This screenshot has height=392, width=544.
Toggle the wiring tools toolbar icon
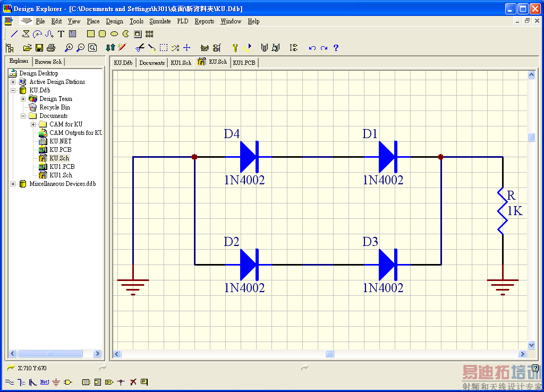coord(217,48)
